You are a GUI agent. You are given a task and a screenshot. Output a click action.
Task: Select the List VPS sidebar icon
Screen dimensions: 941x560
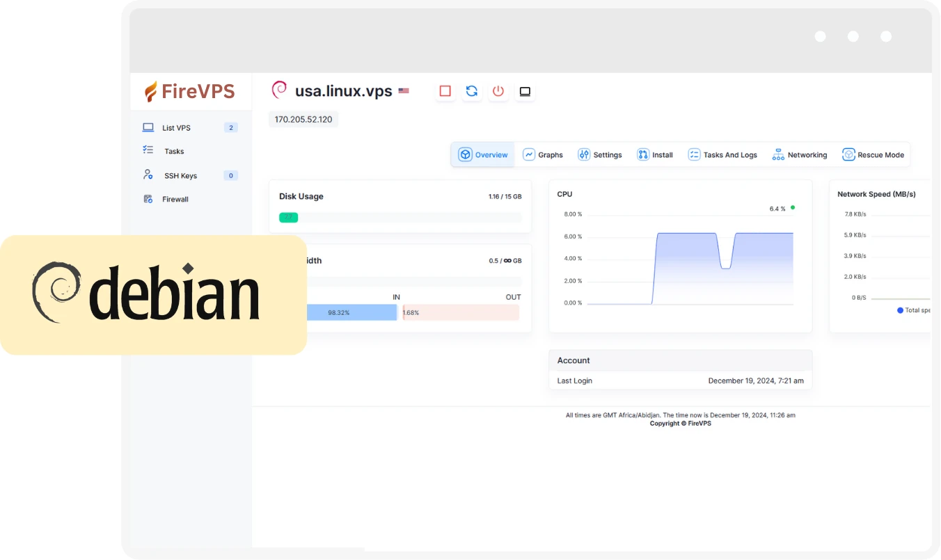148,127
